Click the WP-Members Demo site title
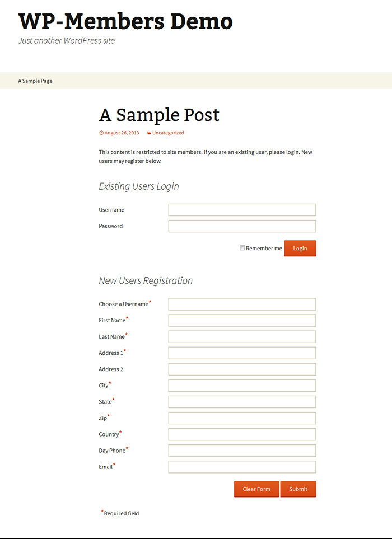 coord(125,21)
